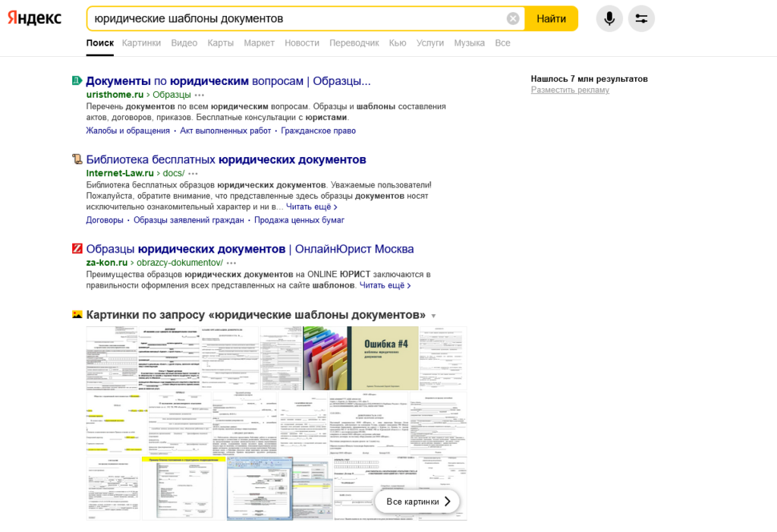The width and height of the screenshot is (777, 532).
Task: Open the Музыка tab
Action: click(x=469, y=43)
